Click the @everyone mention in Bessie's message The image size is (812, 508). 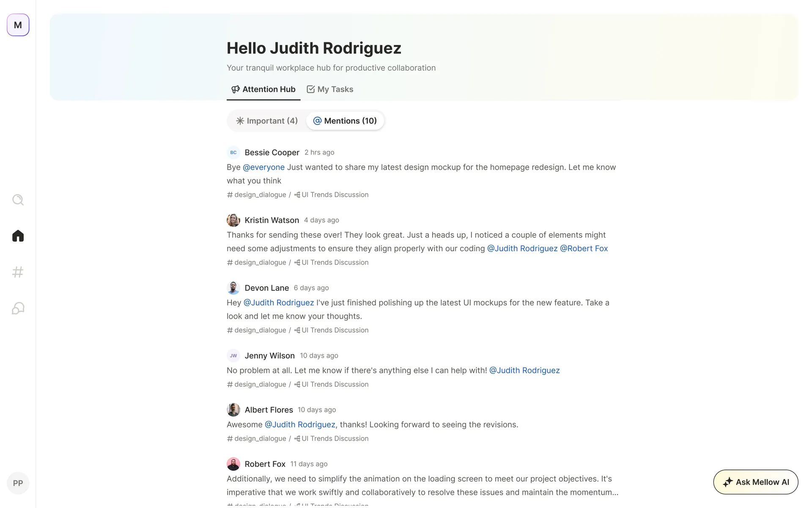point(264,167)
